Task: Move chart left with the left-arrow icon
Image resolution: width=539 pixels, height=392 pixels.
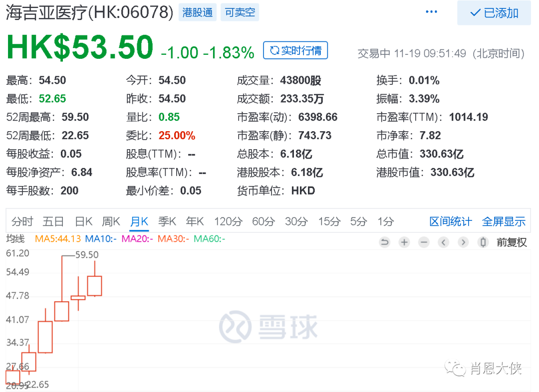Action: point(444,242)
